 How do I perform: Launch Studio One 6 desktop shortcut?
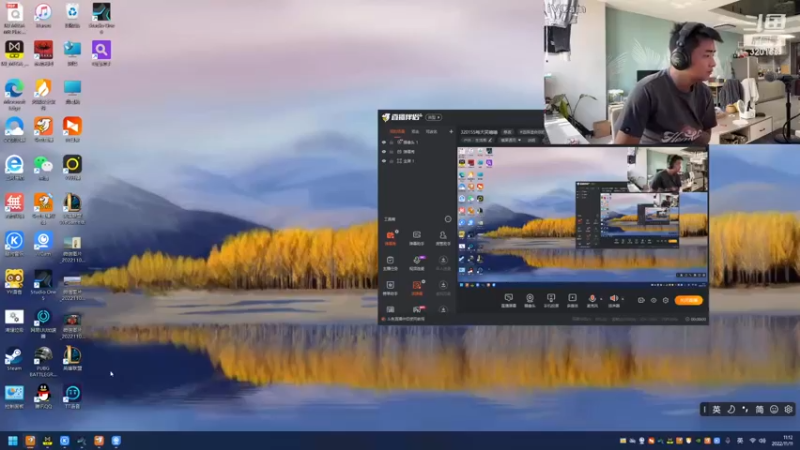(x=101, y=16)
